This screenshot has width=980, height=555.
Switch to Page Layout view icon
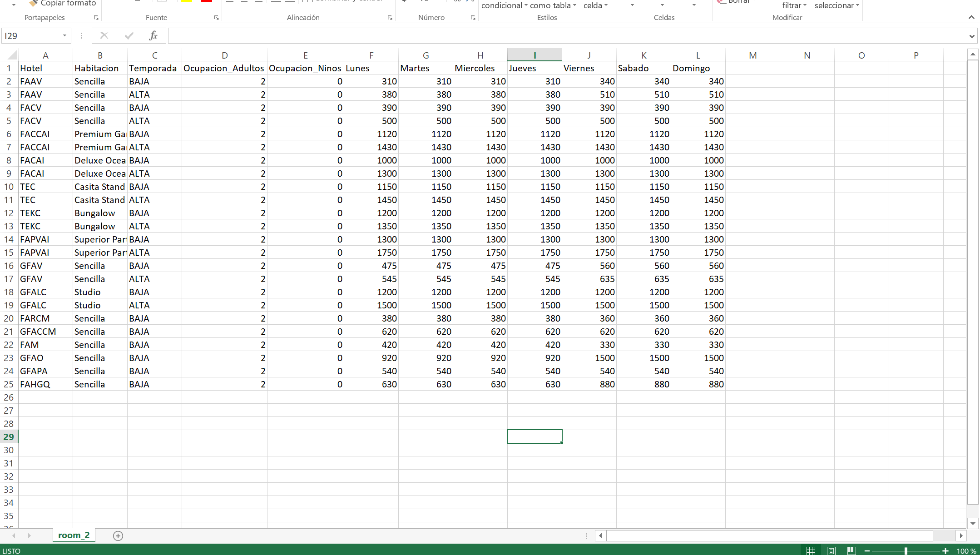831,550
